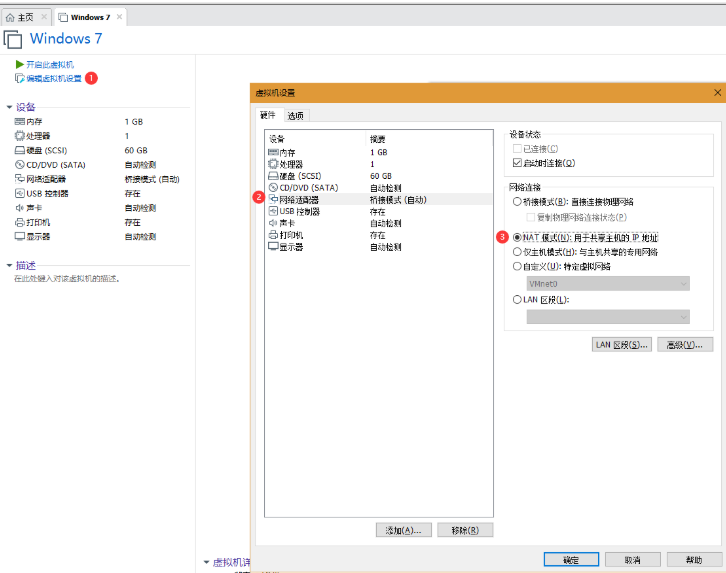Click the home icon on the 主页 tab
The image size is (726, 573).
click(10, 18)
